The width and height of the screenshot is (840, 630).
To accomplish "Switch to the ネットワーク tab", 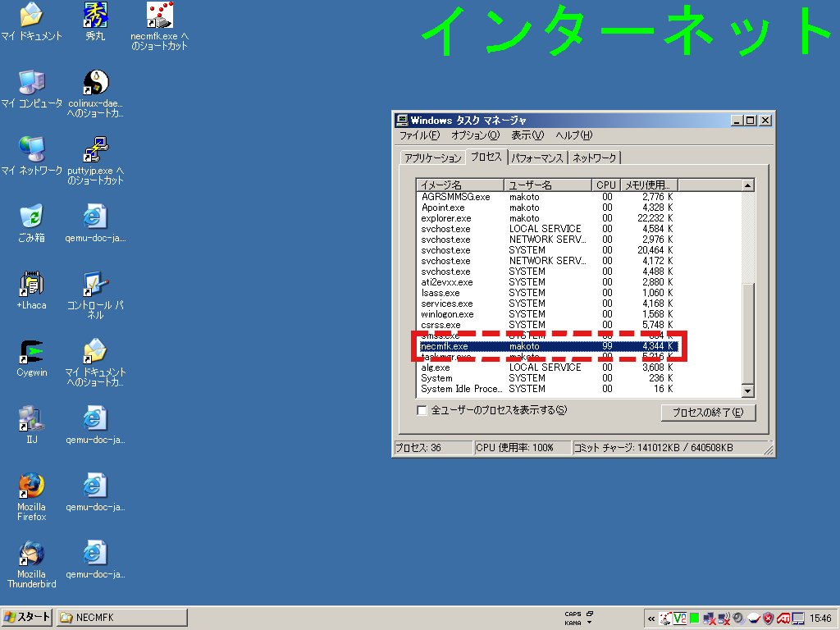I will (x=594, y=158).
